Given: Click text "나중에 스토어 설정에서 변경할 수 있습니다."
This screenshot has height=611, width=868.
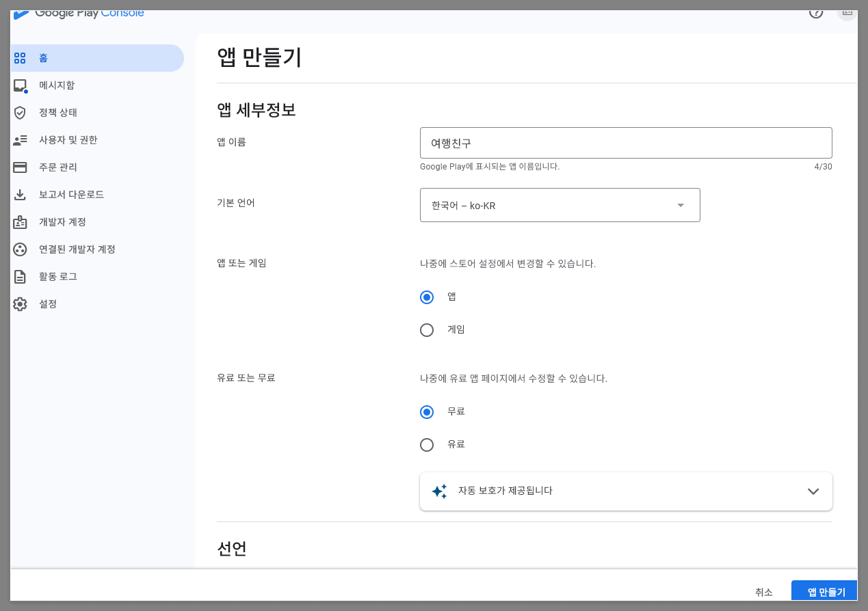Looking at the screenshot, I should pos(508,263).
